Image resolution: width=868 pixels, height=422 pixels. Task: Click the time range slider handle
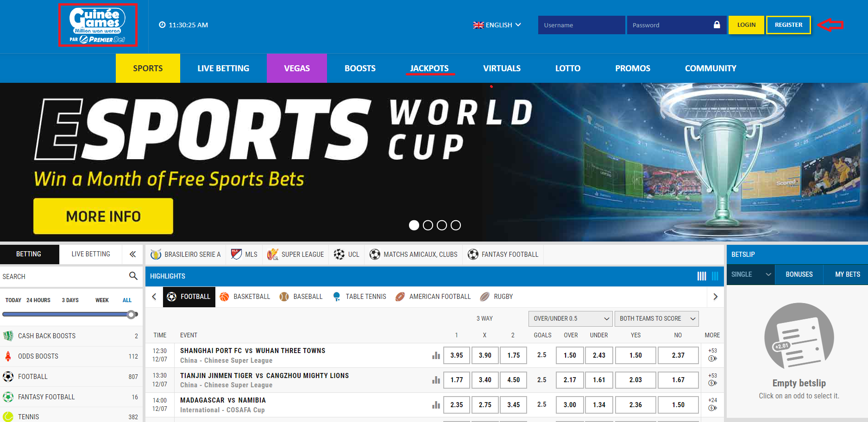coord(132,315)
